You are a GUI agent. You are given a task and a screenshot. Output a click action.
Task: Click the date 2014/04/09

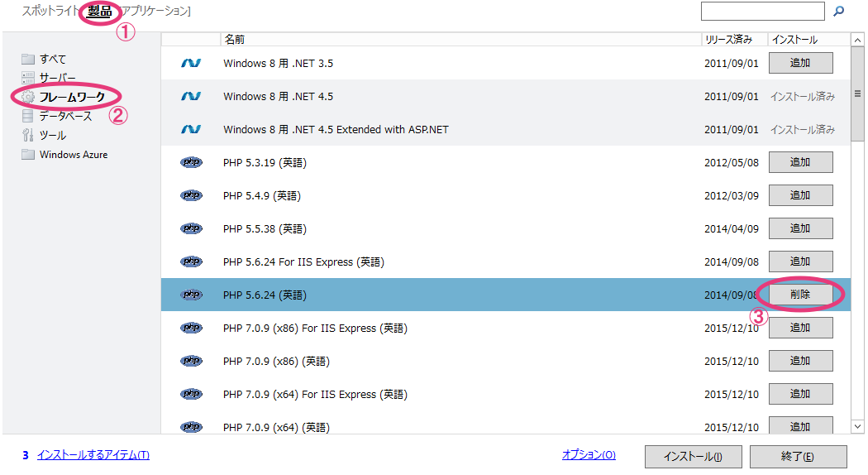732,229
